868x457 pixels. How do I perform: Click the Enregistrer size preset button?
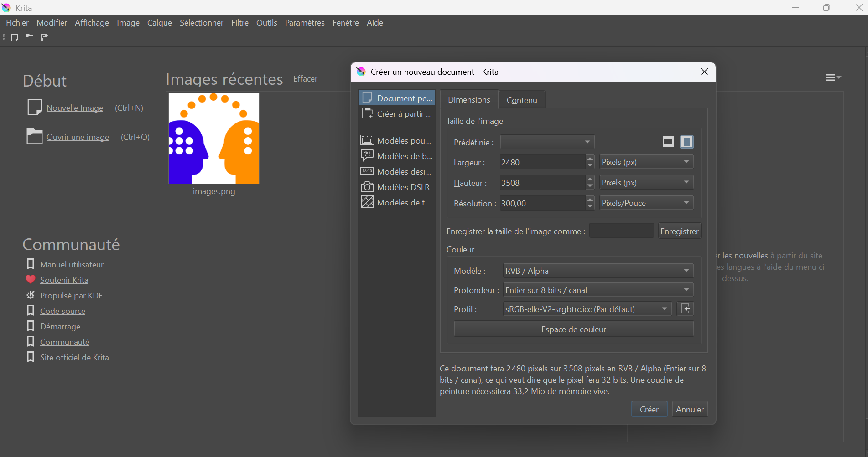tap(680, 231)
